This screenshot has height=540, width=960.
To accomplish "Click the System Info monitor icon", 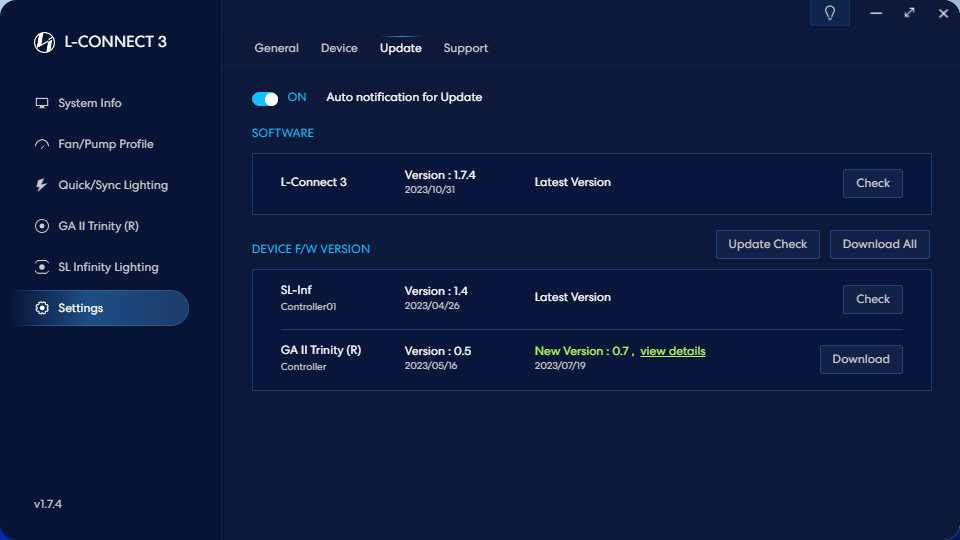I will pyautogui.click(x=42, y=103).
